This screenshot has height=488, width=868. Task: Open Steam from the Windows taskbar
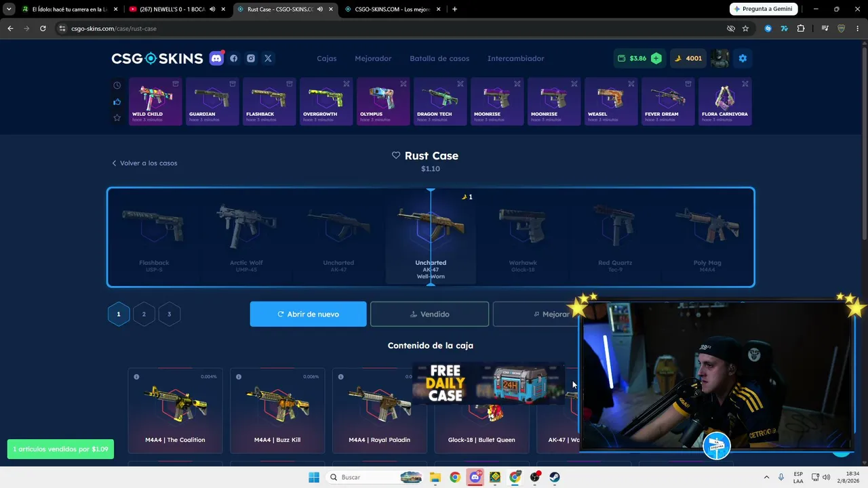click(555, 477)
